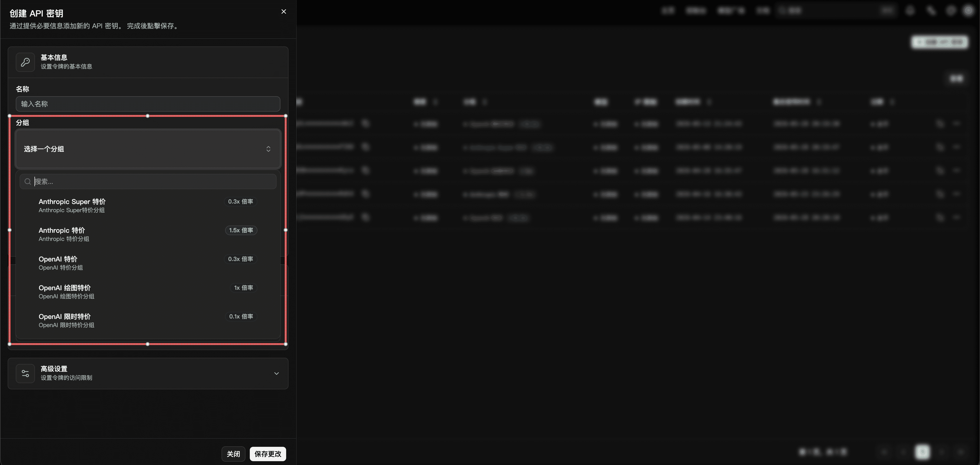Collapse the 选择一个分组 dropdown
The height and width of the screenshot is (465, 980).
pos(148,149)
